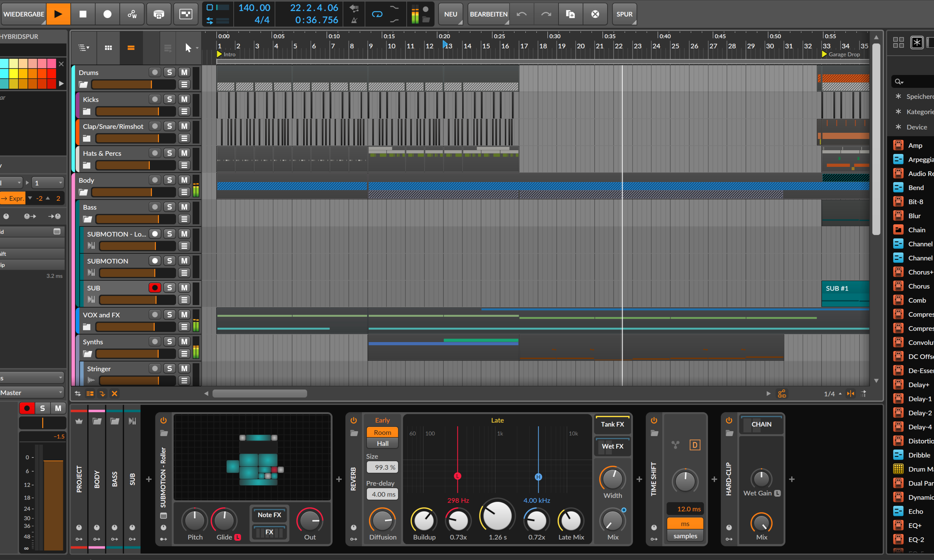Solo the Kicks track
934x560 pixels.
pyautogui.click(x=170, y=99)
